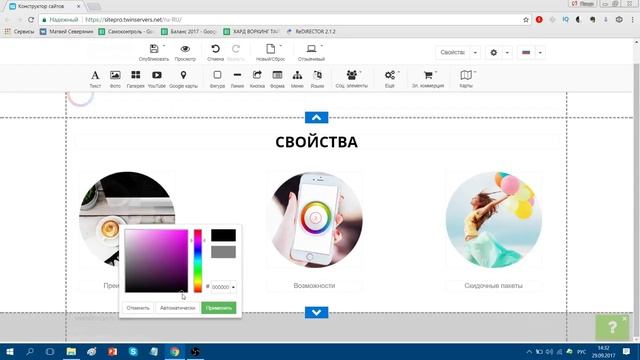Select the gray color swatch
Screen dimensions: 640x360
[x=223, y=252]
